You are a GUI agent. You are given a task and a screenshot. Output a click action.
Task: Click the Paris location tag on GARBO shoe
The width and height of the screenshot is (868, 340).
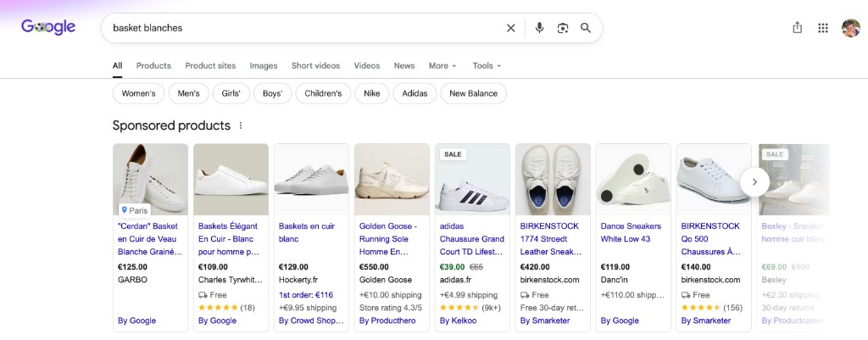(135, 210)
